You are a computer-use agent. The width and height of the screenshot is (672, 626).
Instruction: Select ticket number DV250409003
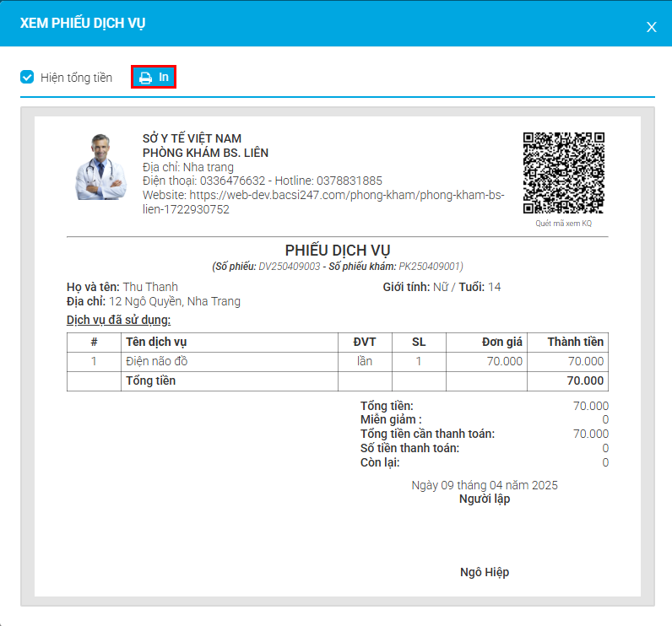pyautogui.click(x=290, y=267)
